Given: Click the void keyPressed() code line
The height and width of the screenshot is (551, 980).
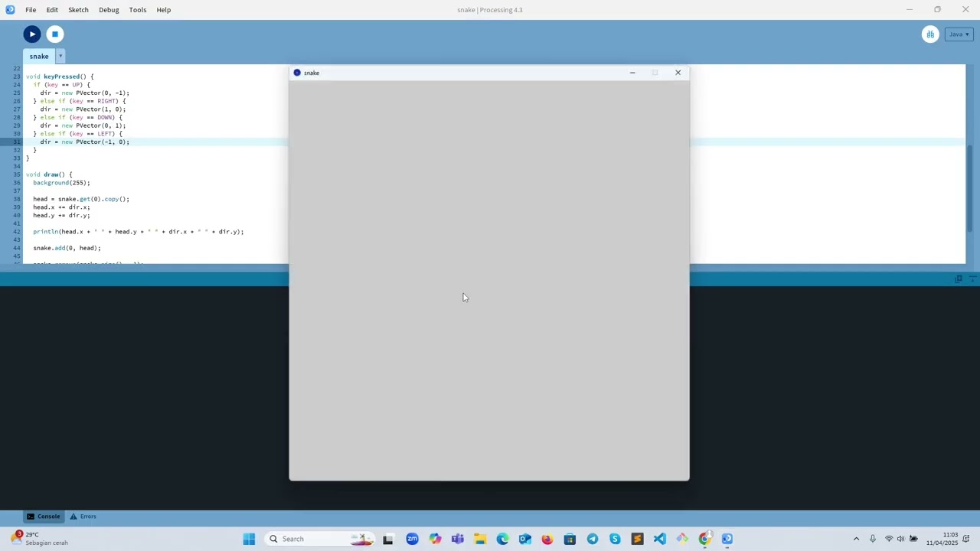Looking at the screenshot, I should (60, 77).
